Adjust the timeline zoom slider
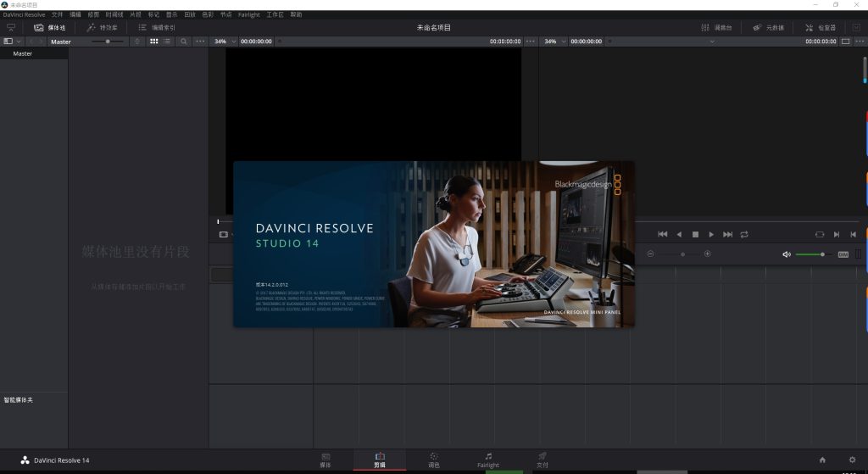 [x=679, y=254]
